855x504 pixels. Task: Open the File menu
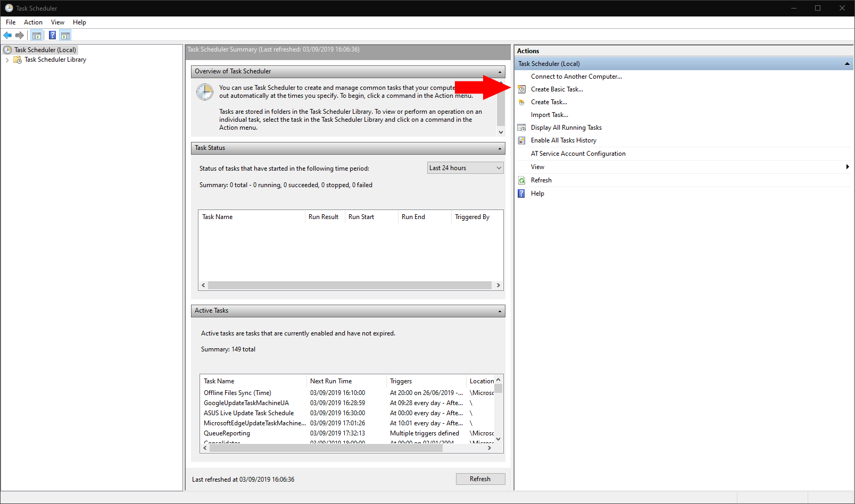tap(10, 22)
